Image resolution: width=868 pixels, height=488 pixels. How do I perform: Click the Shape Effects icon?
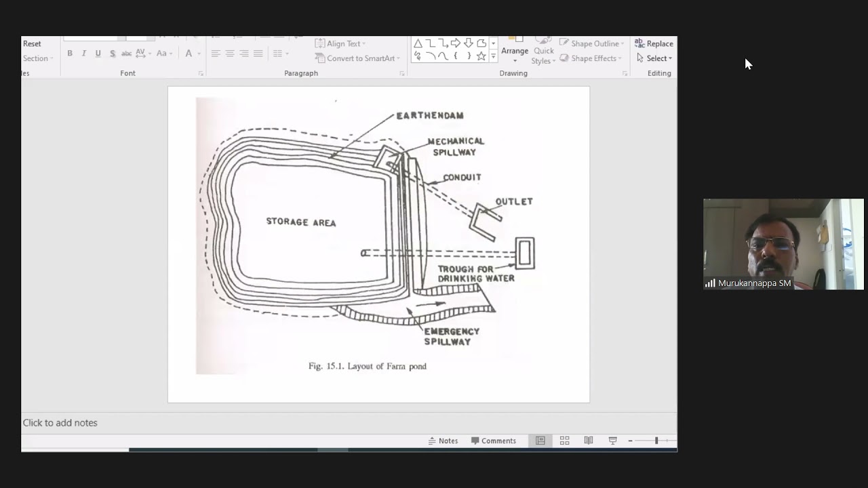(x=564, y=58)
